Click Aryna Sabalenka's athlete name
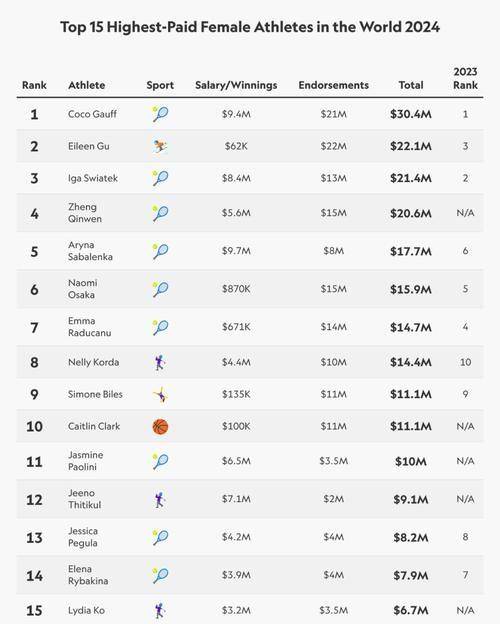The height and width of the screenshot is (624, 500). pyautogui.click(x=90, y=251)
